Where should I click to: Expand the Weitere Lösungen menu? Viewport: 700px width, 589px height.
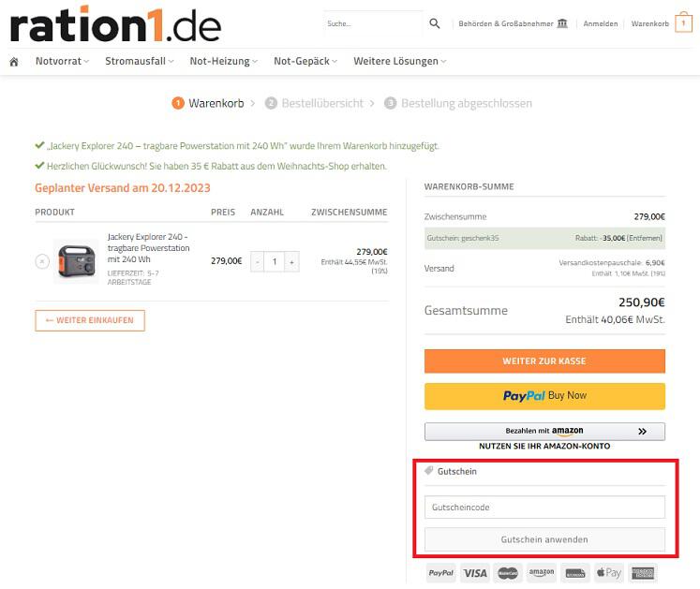(399, 61)
